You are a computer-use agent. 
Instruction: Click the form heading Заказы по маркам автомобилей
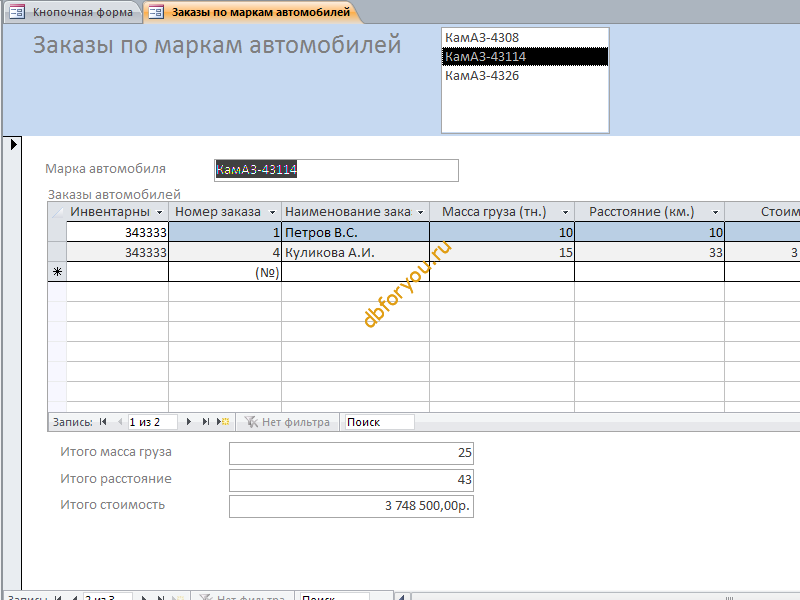[x=217, y=45]
